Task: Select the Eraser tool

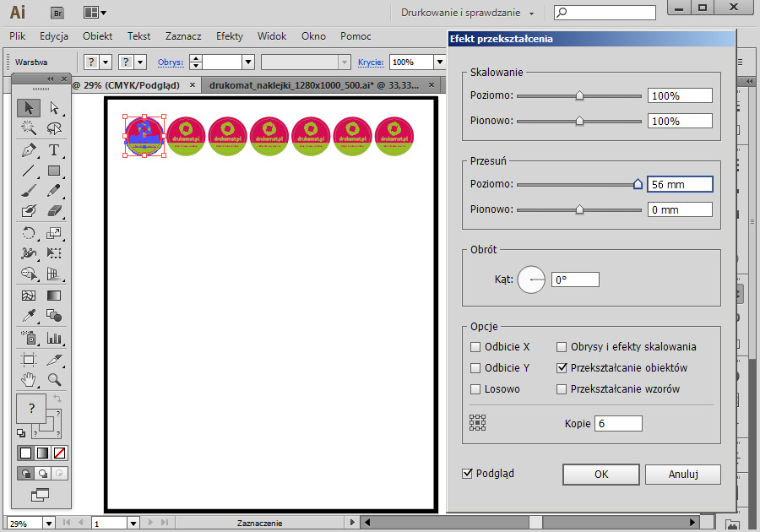Action: click(x=54, y=211)
